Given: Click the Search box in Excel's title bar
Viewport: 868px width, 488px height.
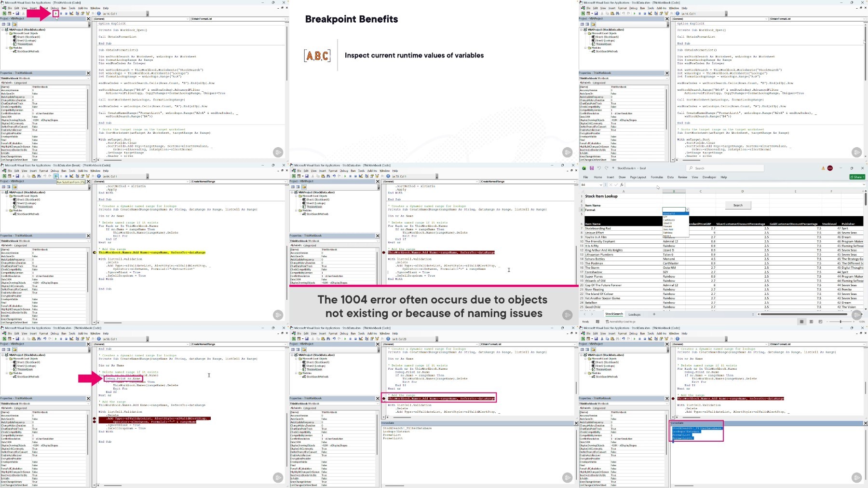Looking at the screenshot, I should tap(725, 168).
